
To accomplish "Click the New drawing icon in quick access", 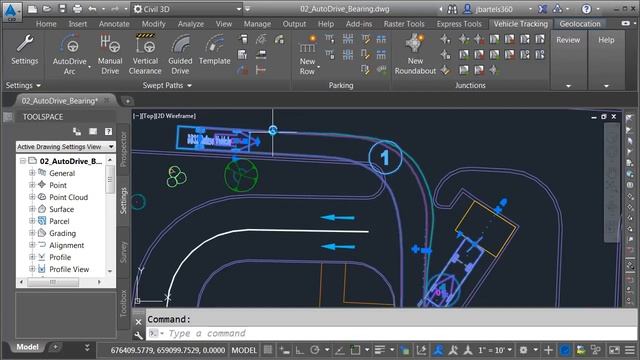I will (32, 9).
